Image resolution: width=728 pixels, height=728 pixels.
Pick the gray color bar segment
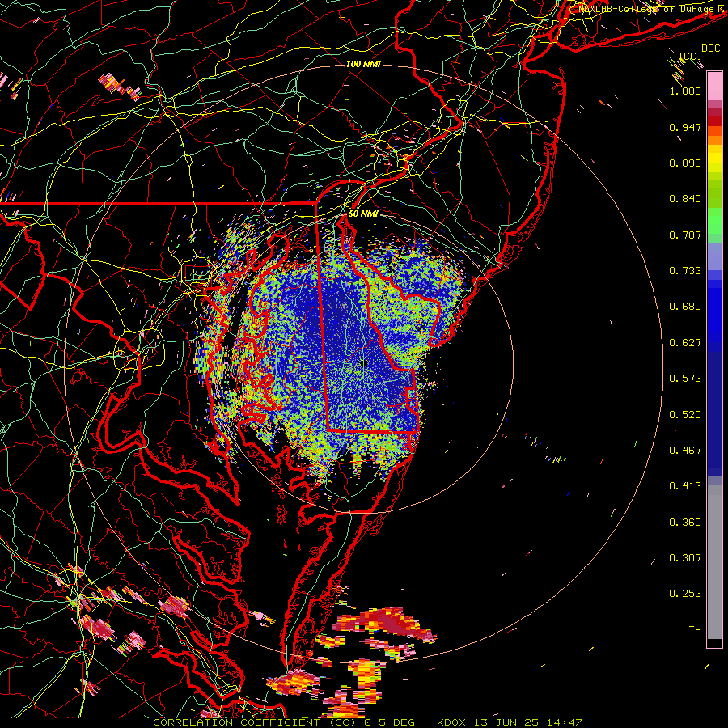714,562
